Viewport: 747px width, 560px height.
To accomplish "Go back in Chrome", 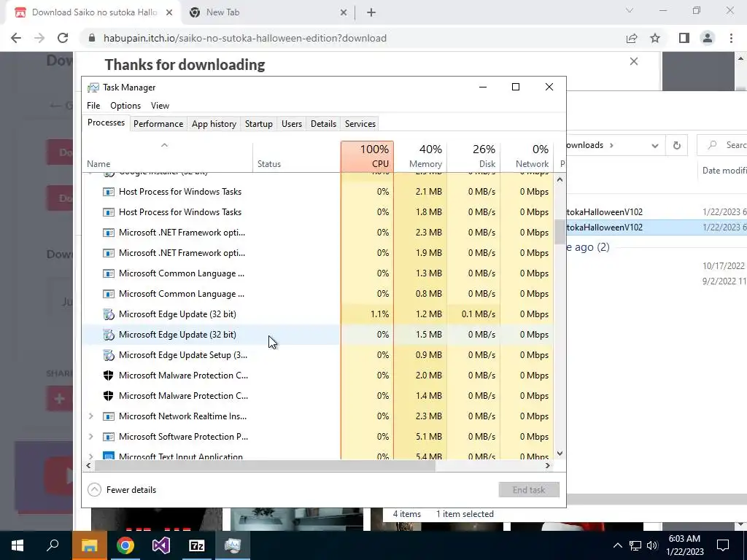I will pos(16,38).
